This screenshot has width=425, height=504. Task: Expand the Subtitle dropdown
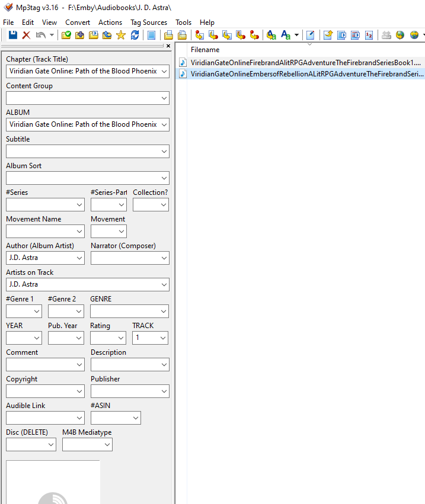pos(164,152)
